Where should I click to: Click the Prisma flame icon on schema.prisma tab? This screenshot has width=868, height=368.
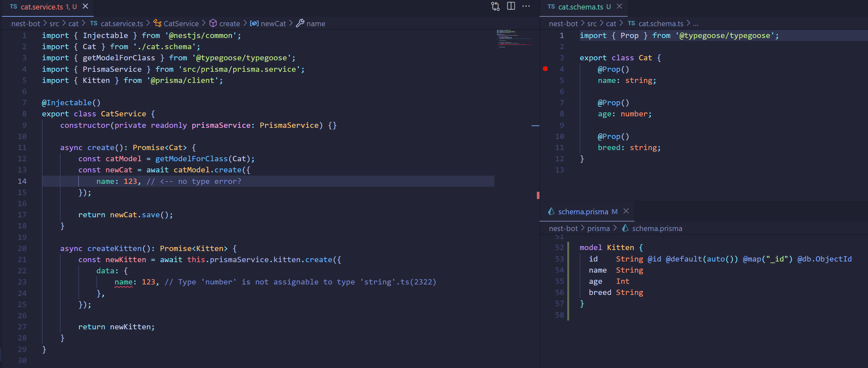click(551, 211)
